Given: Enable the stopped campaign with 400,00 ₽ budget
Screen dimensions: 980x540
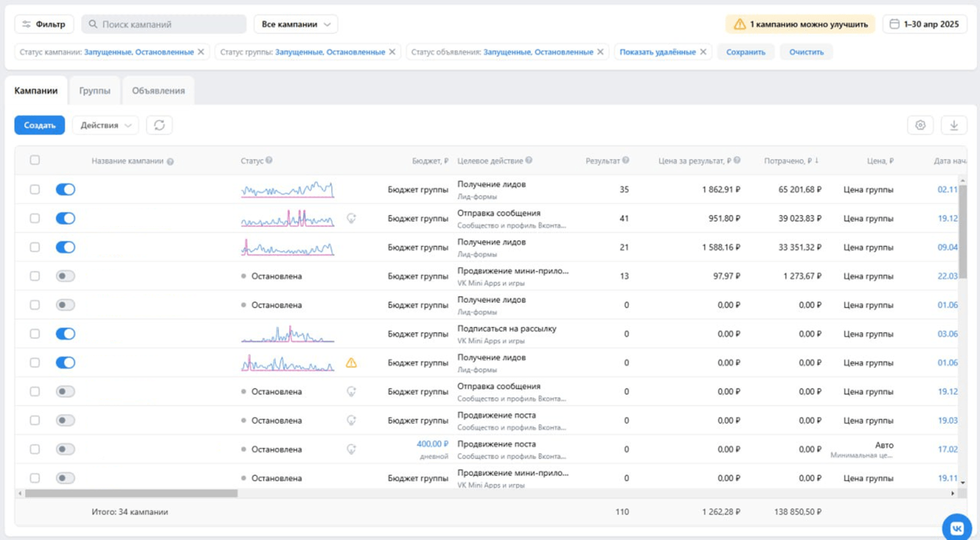Looking at the screenshot, I should click(x=65, y=449).
